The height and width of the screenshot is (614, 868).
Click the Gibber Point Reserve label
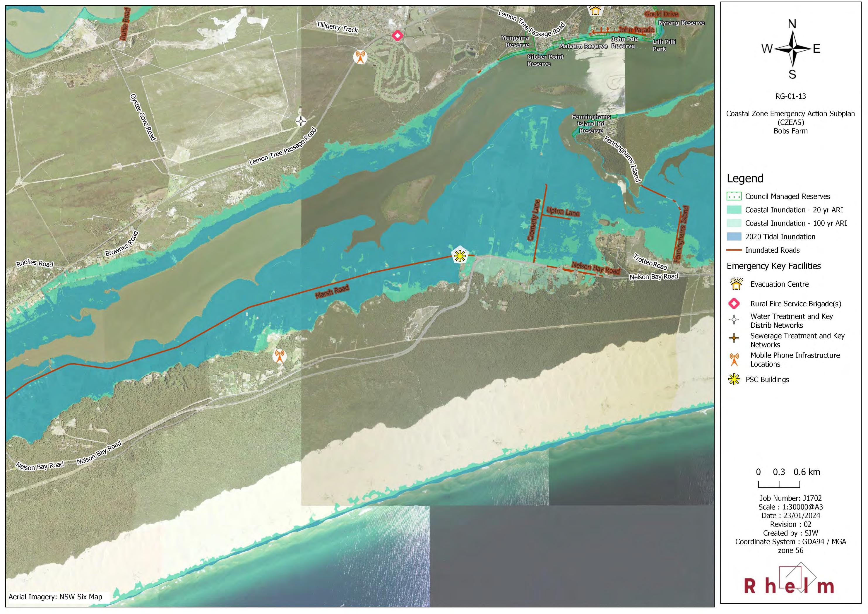(545, 60)
